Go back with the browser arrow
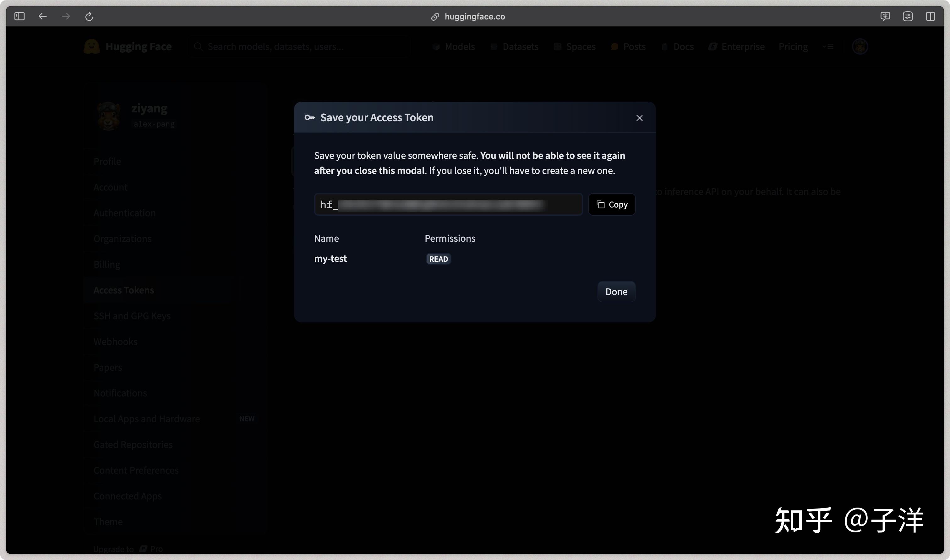Image resolution: width=950 pixels, height=560 pixels. coord(43,17)
